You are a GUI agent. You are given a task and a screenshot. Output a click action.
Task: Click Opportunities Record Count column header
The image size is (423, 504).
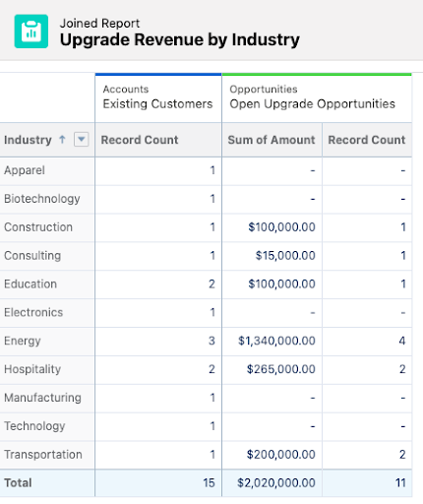pyautogui.click(x=367, y=140)
